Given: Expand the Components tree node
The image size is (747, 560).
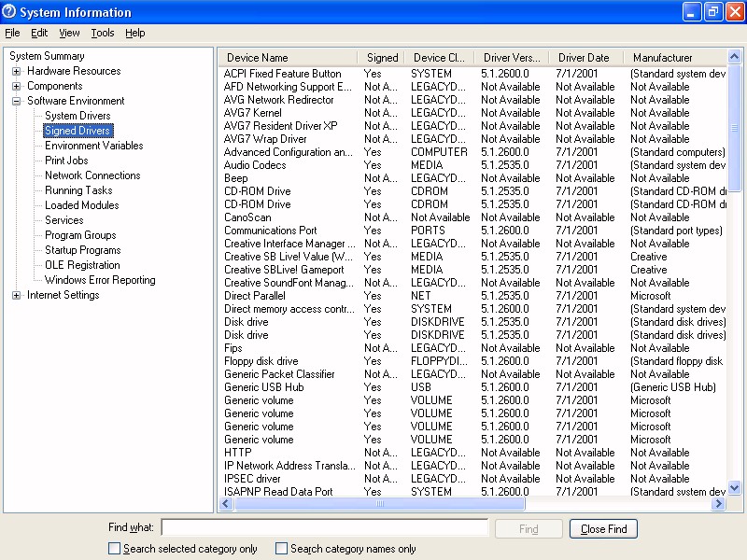Looking at the screenshot, I should 17,86.
